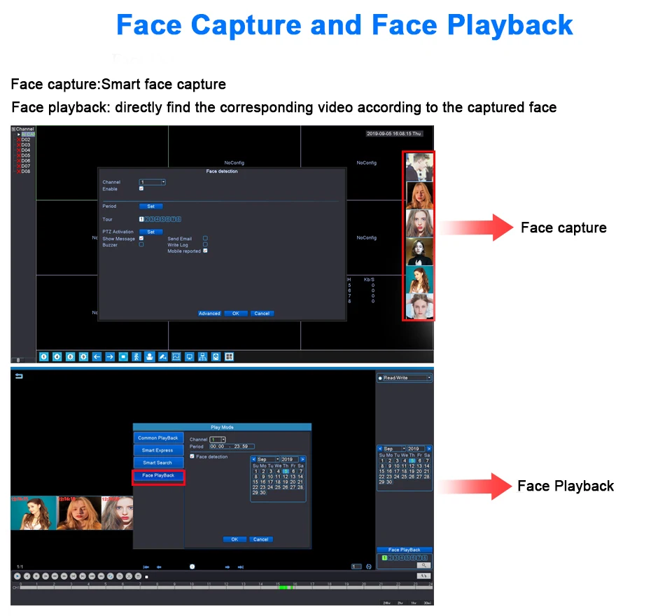Image resolution: width=672 pixels, height=616 pixels.
Task: Select Face PlayBack in Play Mode list
Action: pyautogui.click(x=158, y=476)
